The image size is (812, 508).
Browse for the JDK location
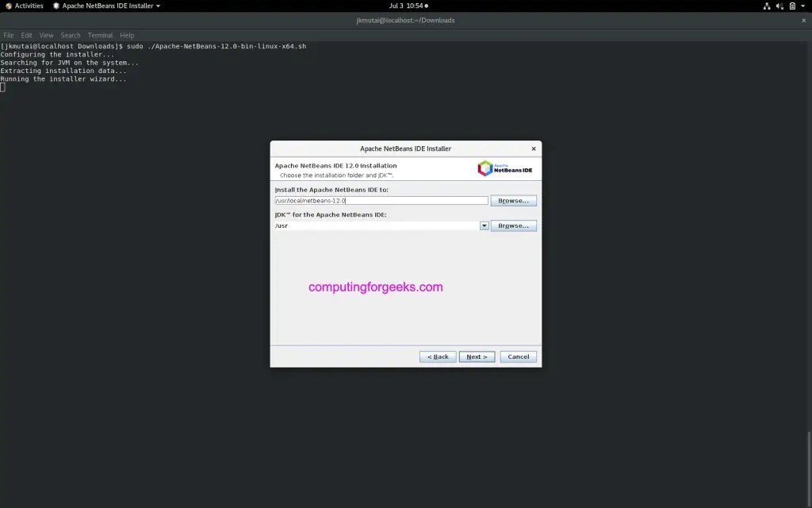(x=513, y=225)
